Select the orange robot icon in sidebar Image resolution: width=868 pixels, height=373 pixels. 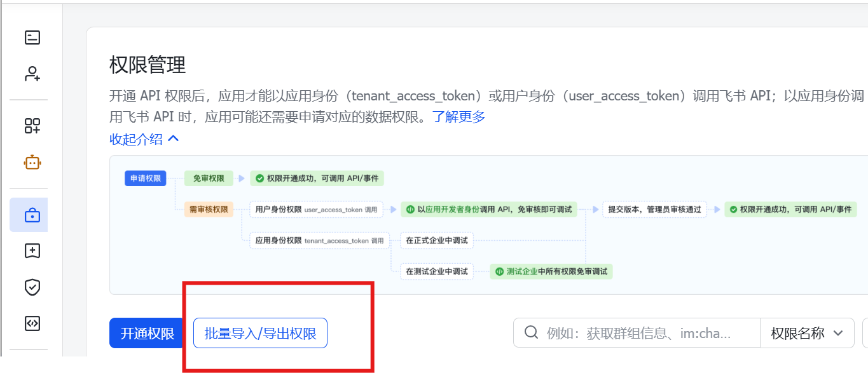pyautogui.click(x=32, y=163)
